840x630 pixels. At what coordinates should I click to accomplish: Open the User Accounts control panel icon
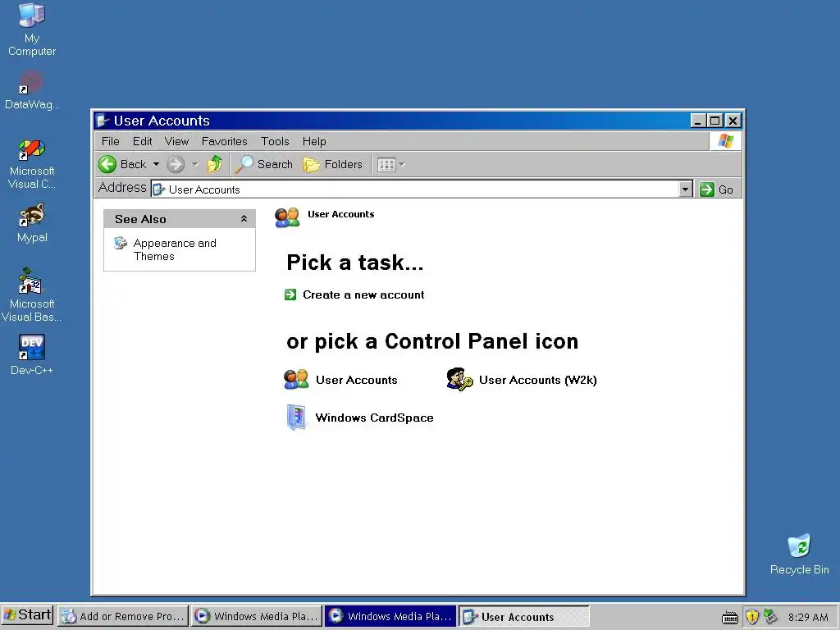click(296, 379)
